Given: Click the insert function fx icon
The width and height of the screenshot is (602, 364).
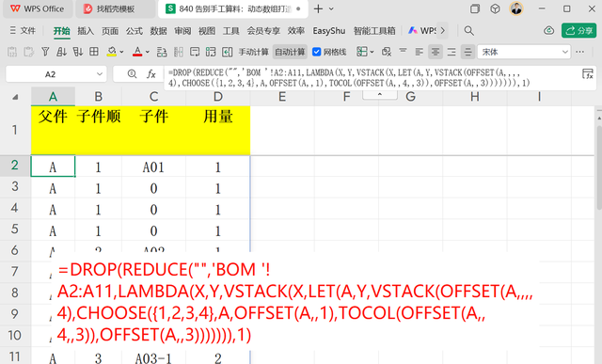Looking at the screenshot, I should point(150,74).
